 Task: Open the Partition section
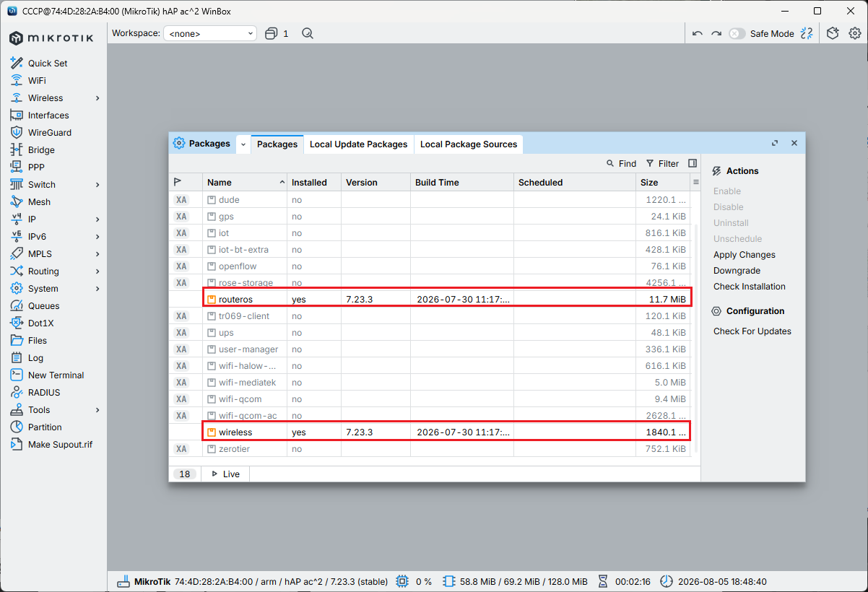click(x=45, y=427)
